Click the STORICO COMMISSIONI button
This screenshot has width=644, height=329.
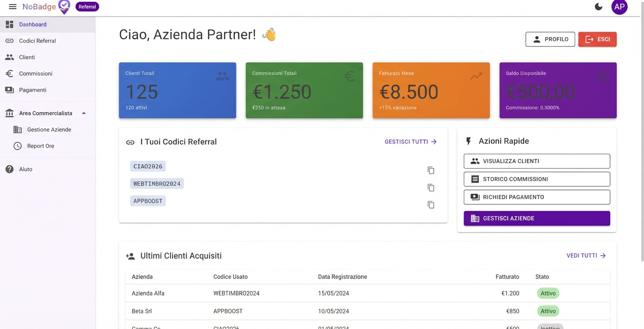tap(537, 179)
